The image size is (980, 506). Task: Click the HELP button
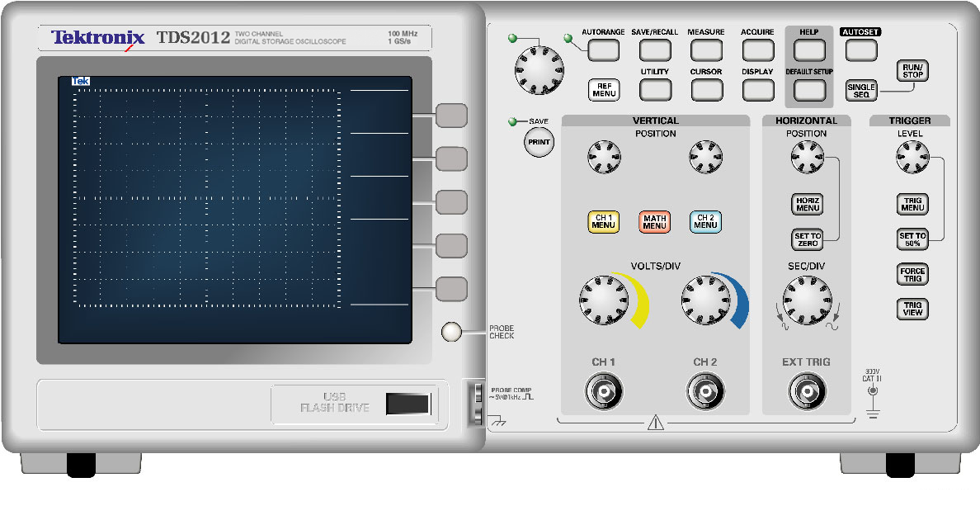point(809,50)
